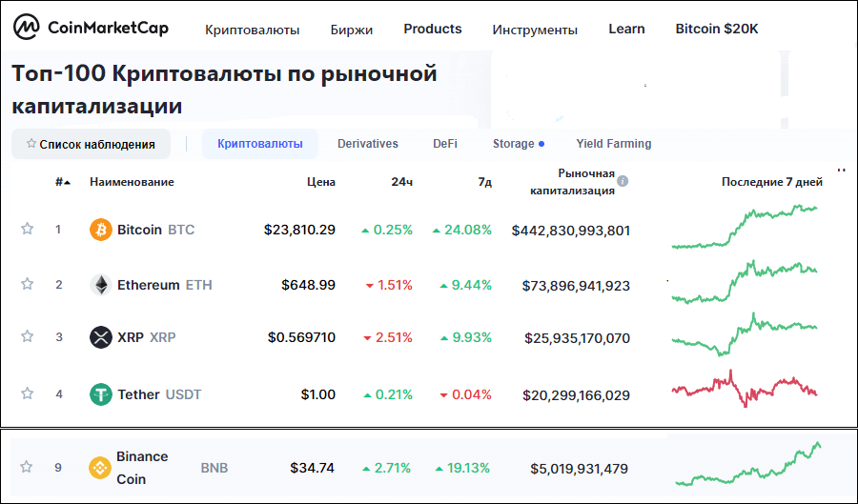Sort by the Цена column header
The height and width of the screenshot is (504, 858).
(x=321, y=182)
